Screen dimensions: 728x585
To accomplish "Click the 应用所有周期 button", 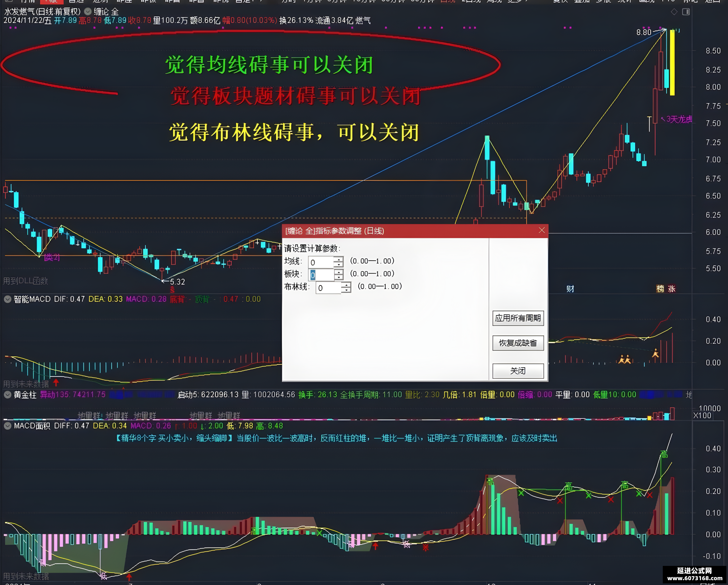I will (518, 318).
